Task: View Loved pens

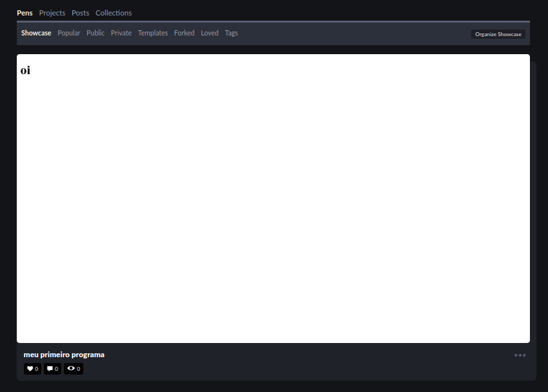Action: tap(209, 33)
